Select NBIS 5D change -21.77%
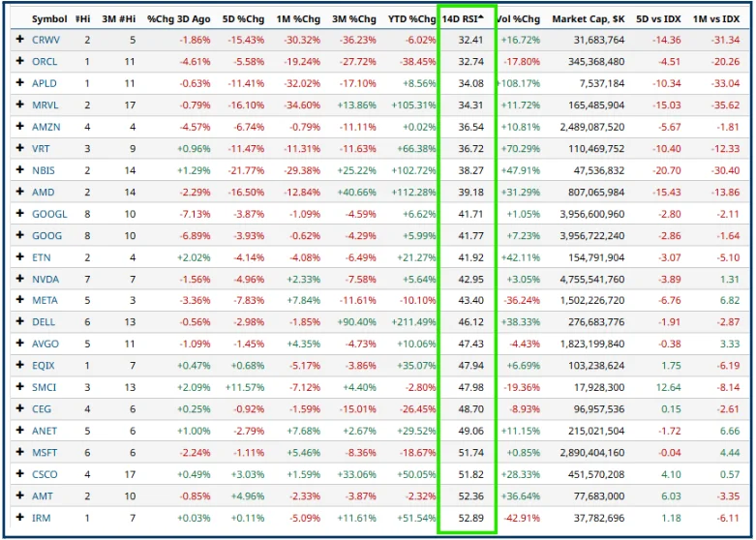The width and height of the screenshot is (756, 540). (247, 170)
